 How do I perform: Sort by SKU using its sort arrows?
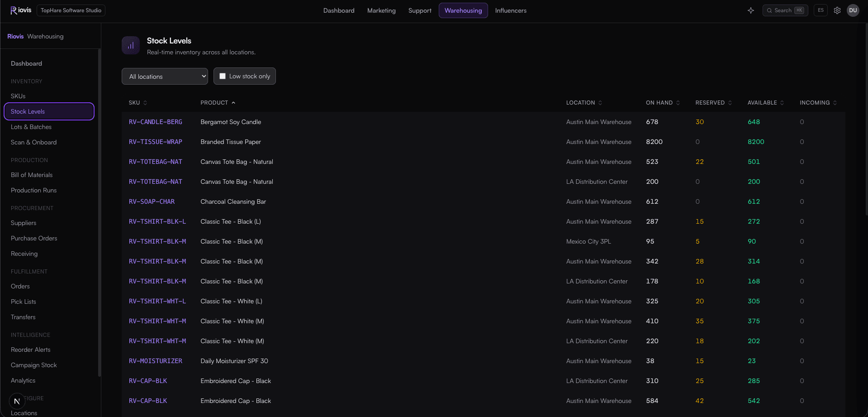coord(145,103)
